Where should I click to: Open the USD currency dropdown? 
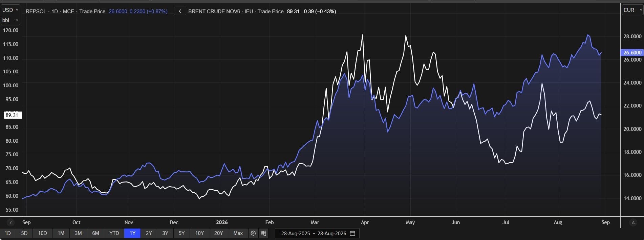[x=10, y=10]
